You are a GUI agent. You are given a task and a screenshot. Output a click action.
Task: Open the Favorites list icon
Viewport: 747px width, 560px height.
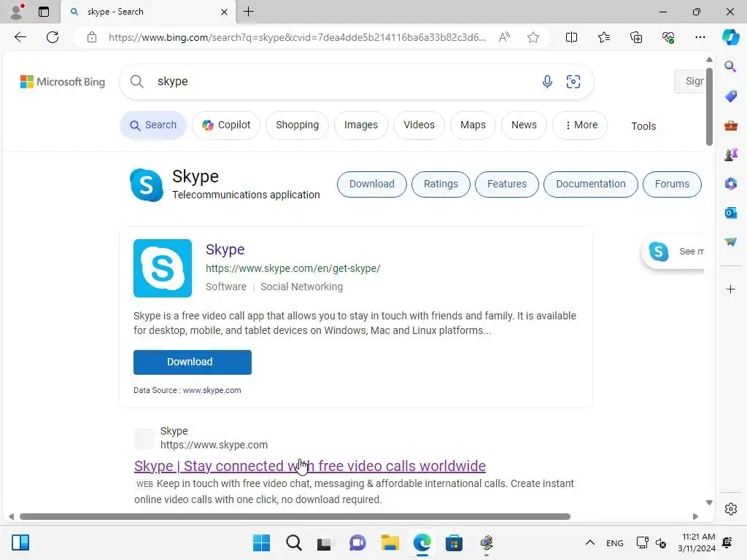[603, 37]
